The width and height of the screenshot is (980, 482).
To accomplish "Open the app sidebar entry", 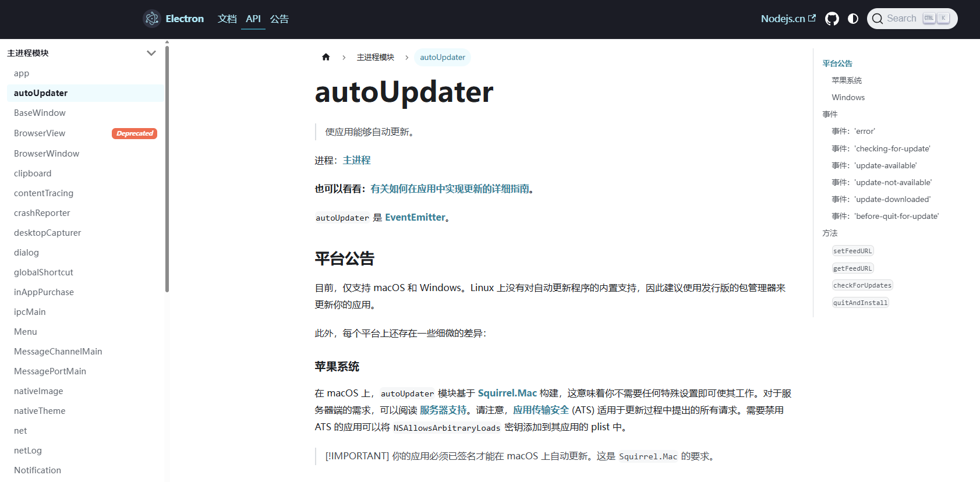I will 85,73.
